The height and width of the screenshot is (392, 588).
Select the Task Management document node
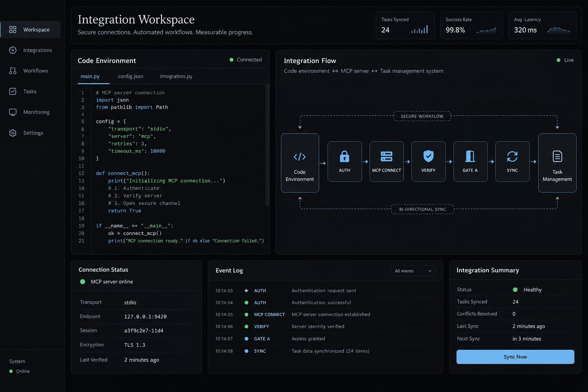point(557,163)
